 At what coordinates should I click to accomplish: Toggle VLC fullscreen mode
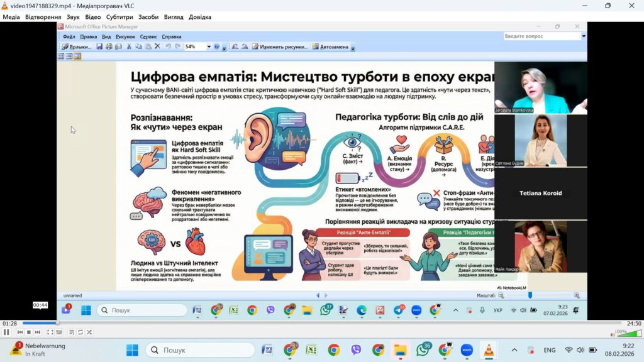[x=50, y=332]
